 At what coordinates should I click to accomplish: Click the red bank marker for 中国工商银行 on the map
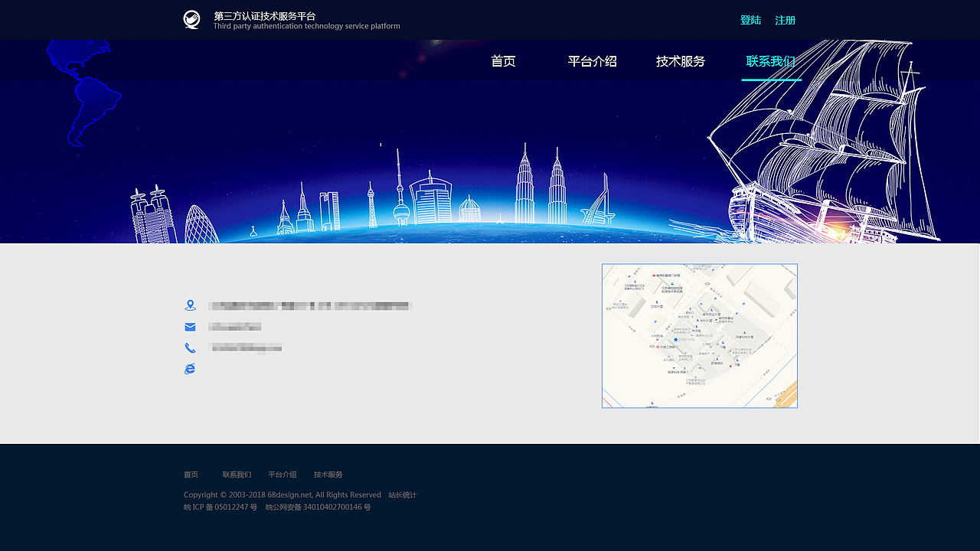point(658,347)
